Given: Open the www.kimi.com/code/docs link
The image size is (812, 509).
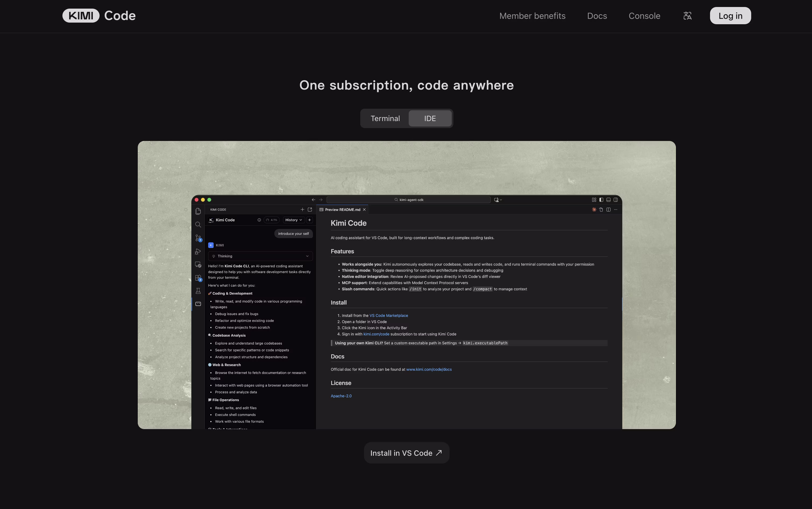Looking at the screenshot, I should pos(429,369).
